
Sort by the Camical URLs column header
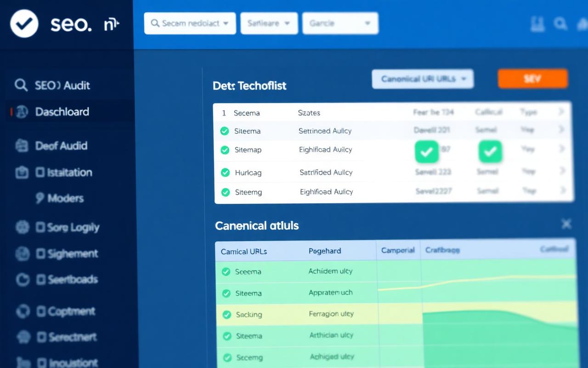pyautogui.click(x=244, y=252)
